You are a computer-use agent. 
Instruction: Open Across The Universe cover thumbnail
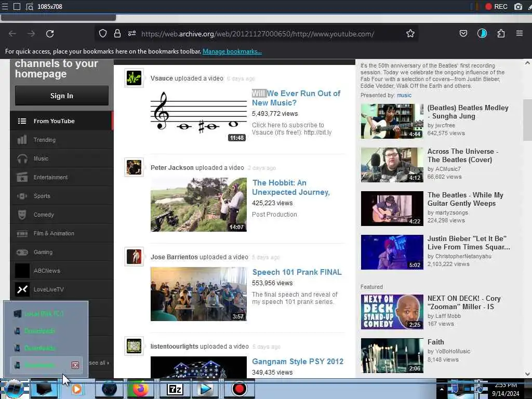coord(392,165)
